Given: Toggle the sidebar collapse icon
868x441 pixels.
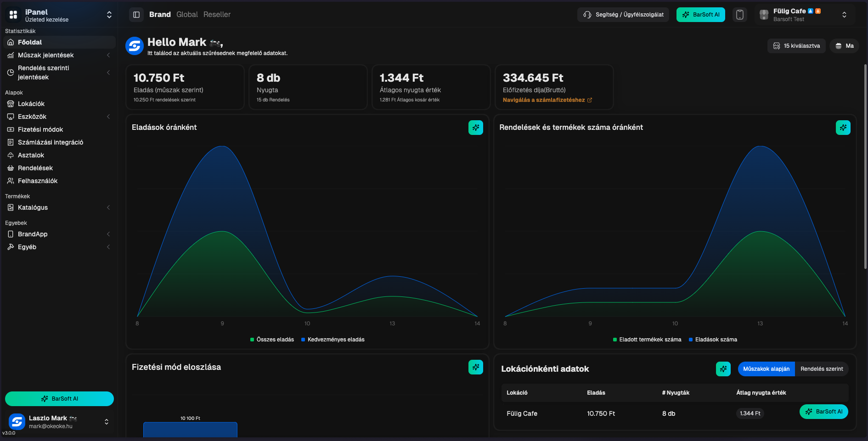Looking at the screenshot, I should pos(136,15).
